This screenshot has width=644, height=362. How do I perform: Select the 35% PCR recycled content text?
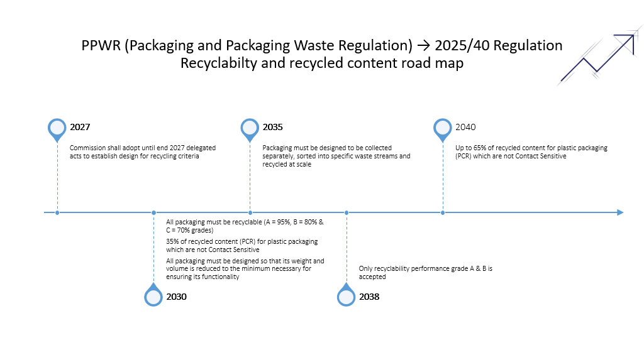[x=241, y=245]
